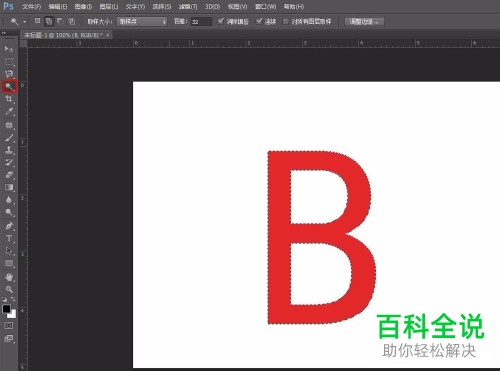Open the 文件(F) File menu
The image size is (500, 371).
(31, 7)
